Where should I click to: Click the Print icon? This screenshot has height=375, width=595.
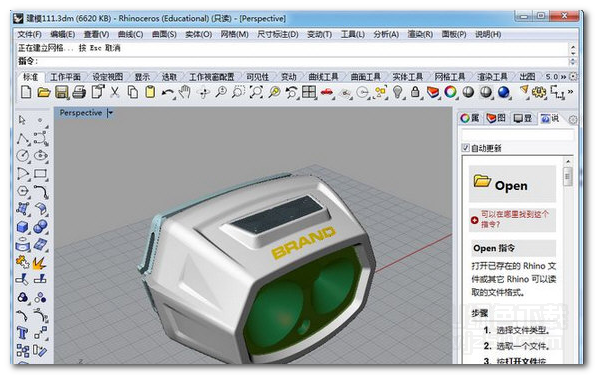click(79, 92)
